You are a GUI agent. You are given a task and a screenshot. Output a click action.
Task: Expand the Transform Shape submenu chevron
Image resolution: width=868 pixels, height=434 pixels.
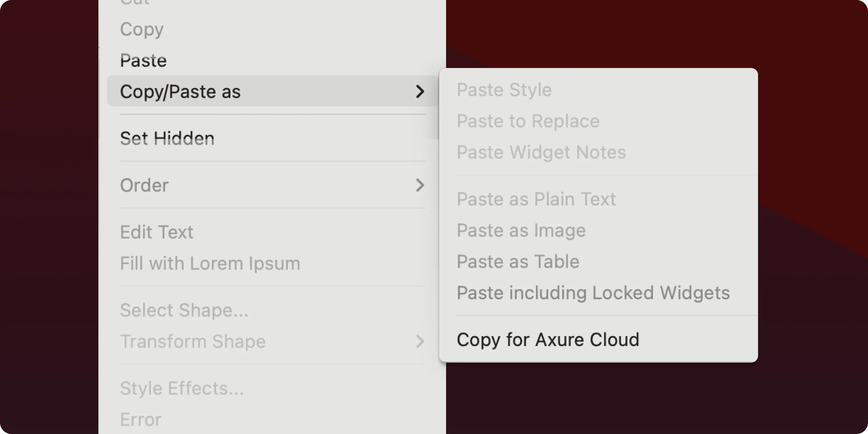(x=420, y=342)
